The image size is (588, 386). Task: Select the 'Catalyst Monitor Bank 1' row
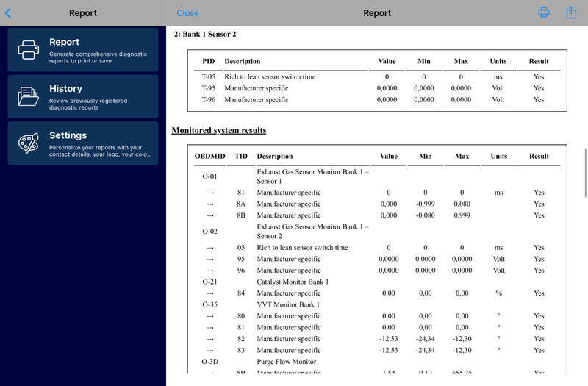pos(293,282)
